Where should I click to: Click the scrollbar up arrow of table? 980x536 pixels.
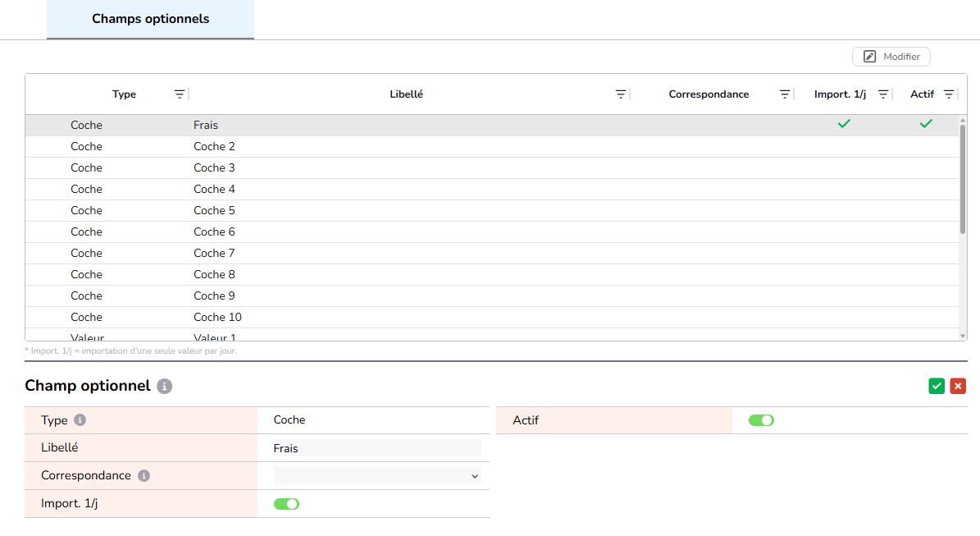click(x=963, y=120)
